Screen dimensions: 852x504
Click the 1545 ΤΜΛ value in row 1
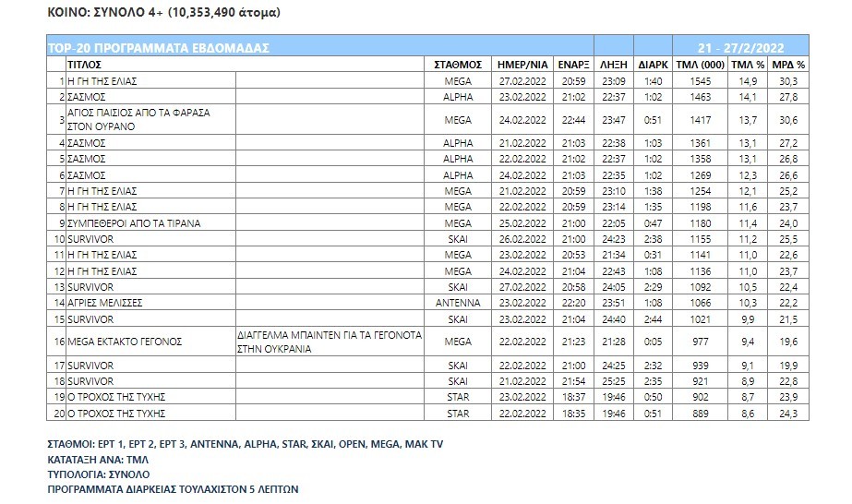point(700,81)
